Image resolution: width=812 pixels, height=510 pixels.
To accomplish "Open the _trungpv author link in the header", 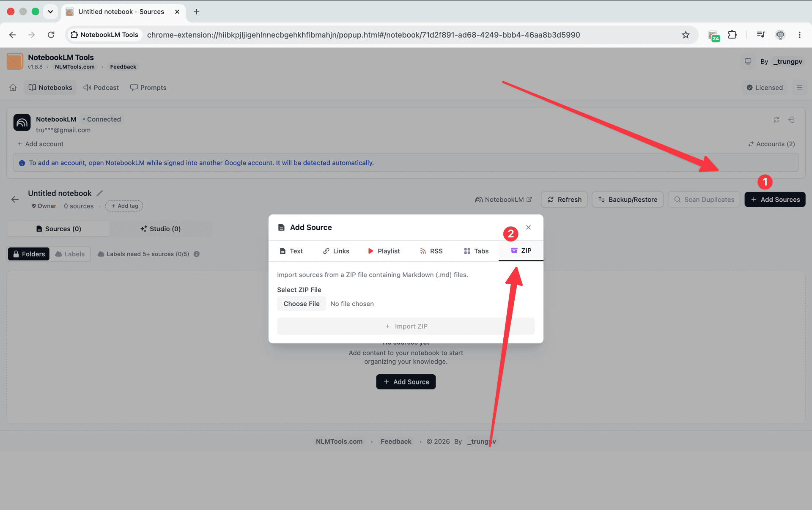I will (x=787, y=62).
